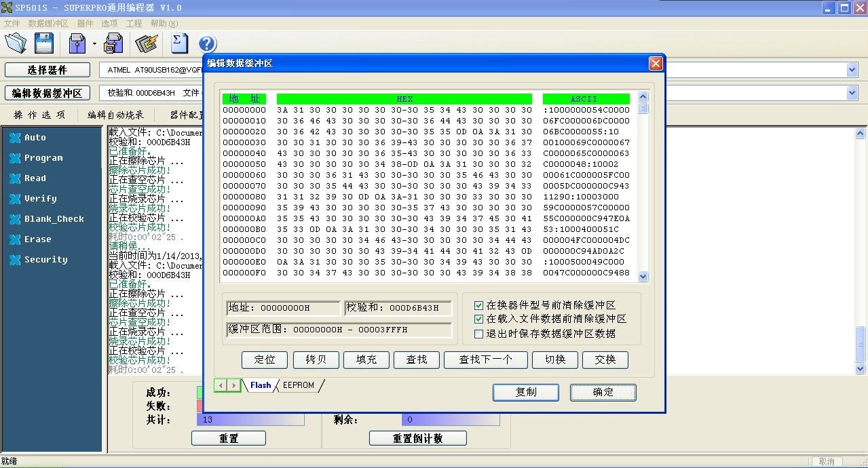
Task: Click the Verify operation icon
Action: pyautogui.click(x=15, y=199)
